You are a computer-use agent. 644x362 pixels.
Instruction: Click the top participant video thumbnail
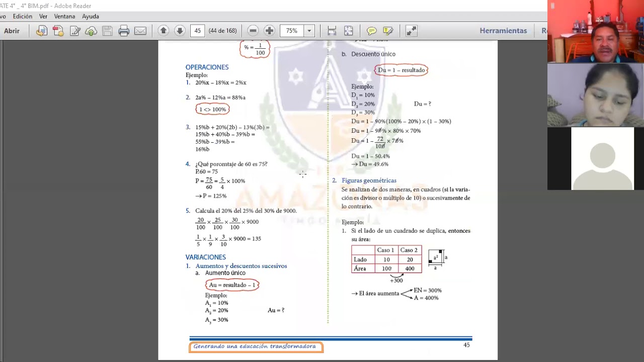coord(596,31)
